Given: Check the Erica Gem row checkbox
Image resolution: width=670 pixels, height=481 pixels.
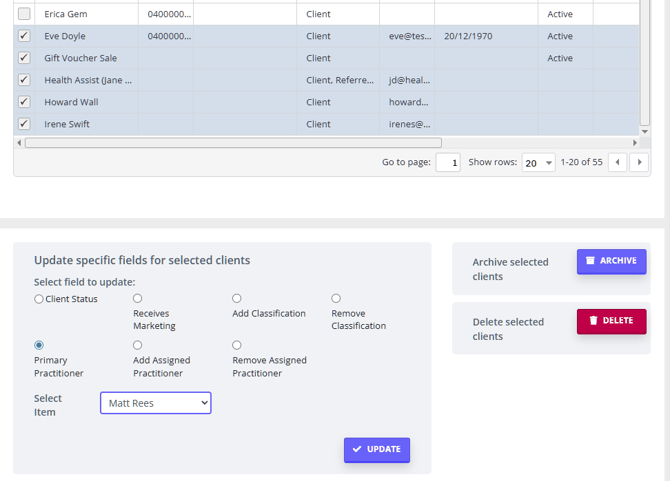Looking at the screenshot, I should (x=24, y=14).
